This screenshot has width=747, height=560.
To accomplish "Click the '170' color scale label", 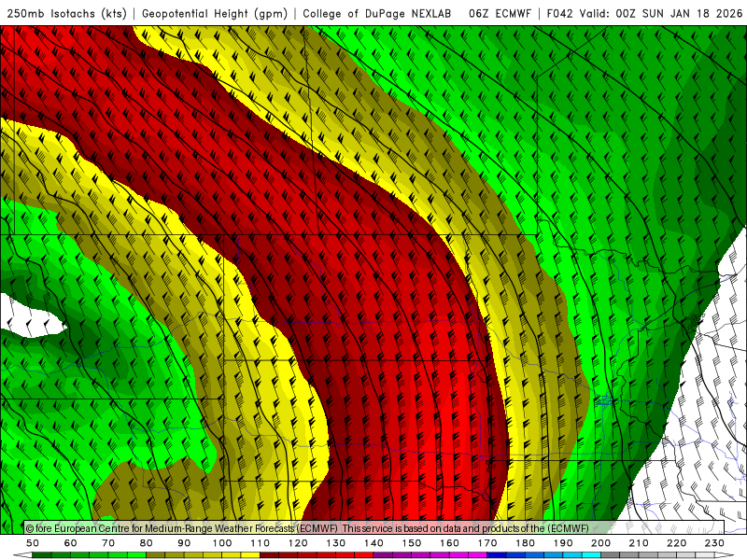I will point(486,543).
